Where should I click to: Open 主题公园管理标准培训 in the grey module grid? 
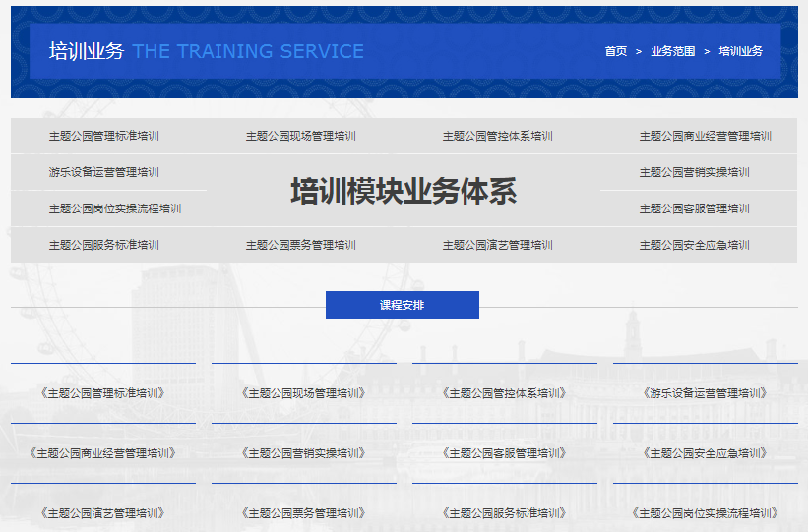[x=104, y=136]
